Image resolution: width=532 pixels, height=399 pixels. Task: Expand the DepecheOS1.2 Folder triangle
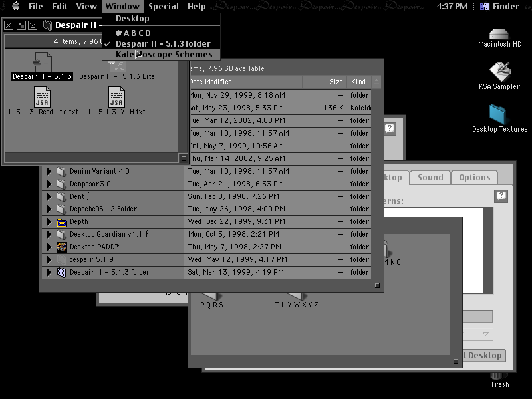point(49,209)
